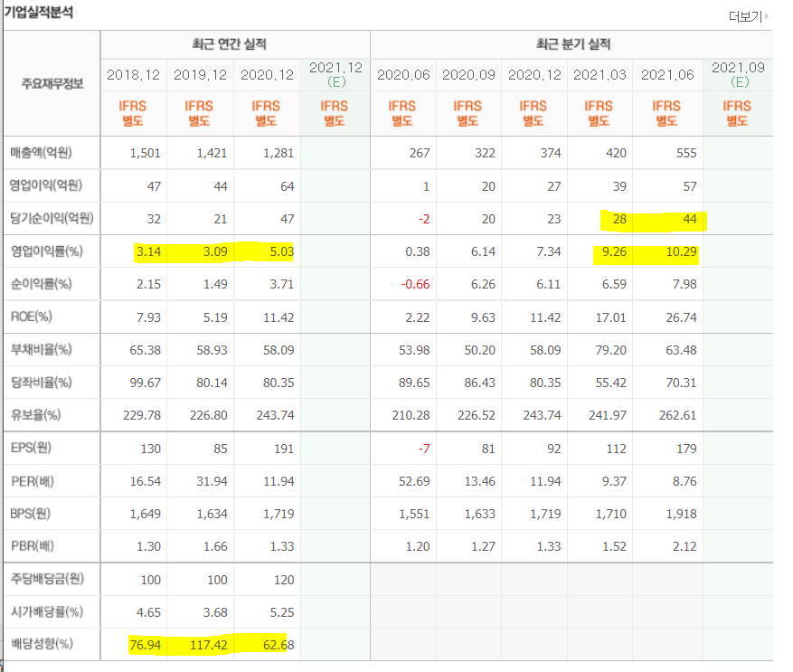Select highlighted operating margin 9.26

[x=615, y=252]
